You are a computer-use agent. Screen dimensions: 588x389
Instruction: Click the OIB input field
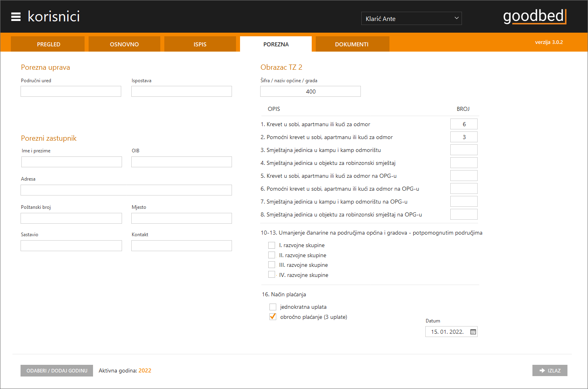pyautogui.click(x=182, y=162)
